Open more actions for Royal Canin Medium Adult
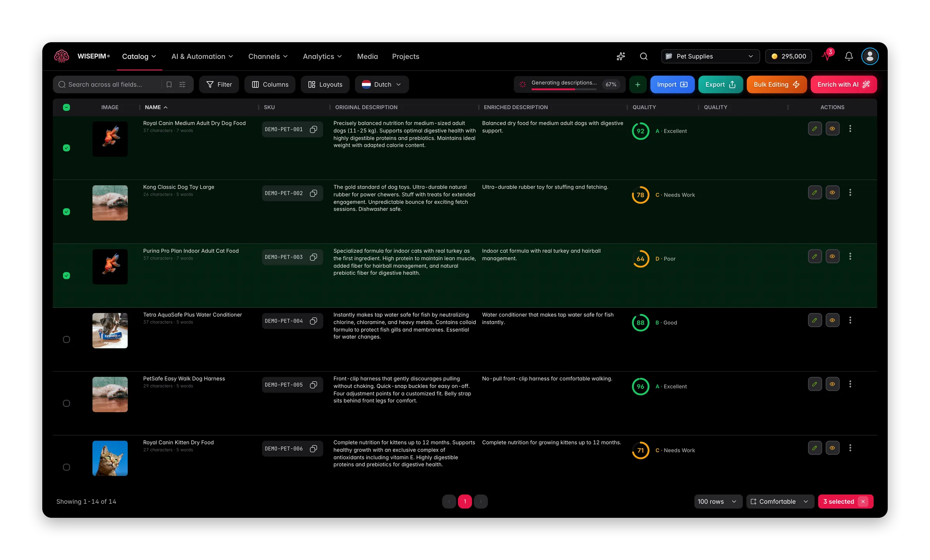This screenshot has width=930, height=560. coord(850,129)
